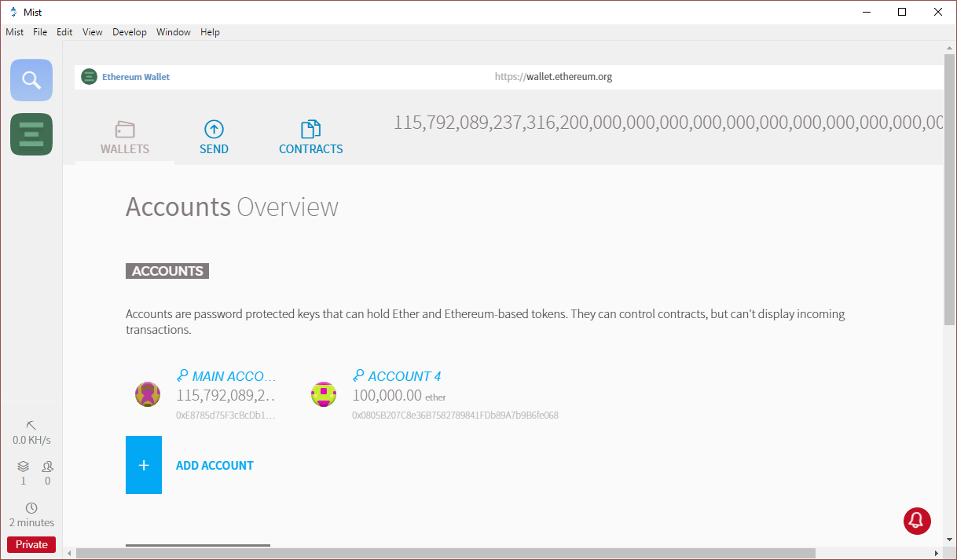Click the Ethereum Wallet logo in address bar
957x560 pixels.
point(89,77)
